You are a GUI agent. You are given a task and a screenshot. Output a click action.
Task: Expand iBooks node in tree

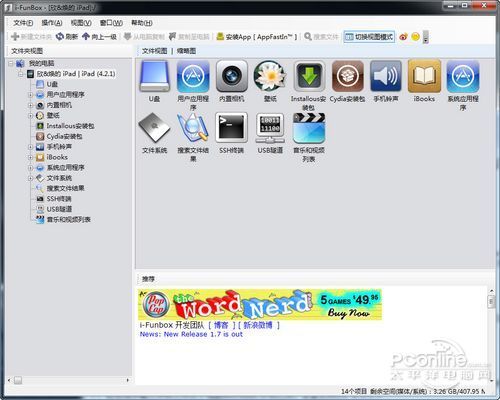[30, 157]
